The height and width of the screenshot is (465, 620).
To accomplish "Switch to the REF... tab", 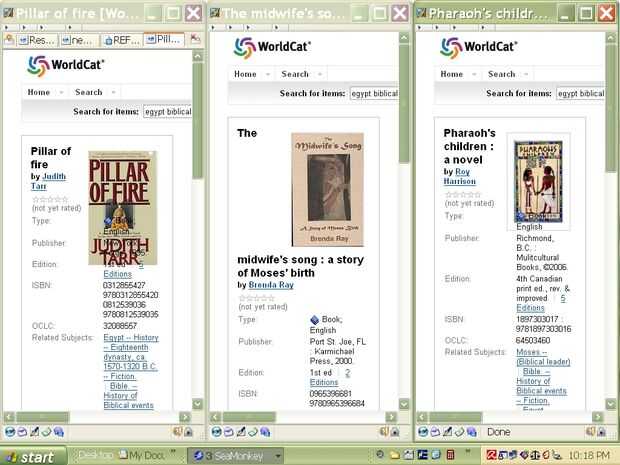I will click(122, 40).
